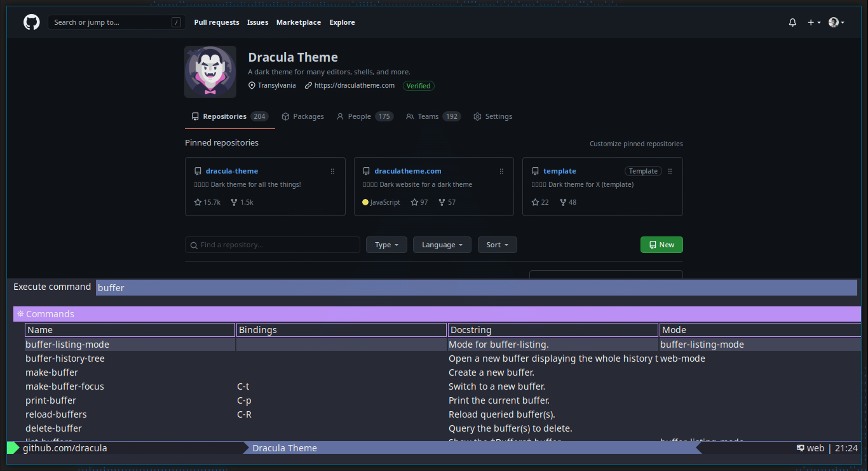Select the Repositories tab

(230, 116)
